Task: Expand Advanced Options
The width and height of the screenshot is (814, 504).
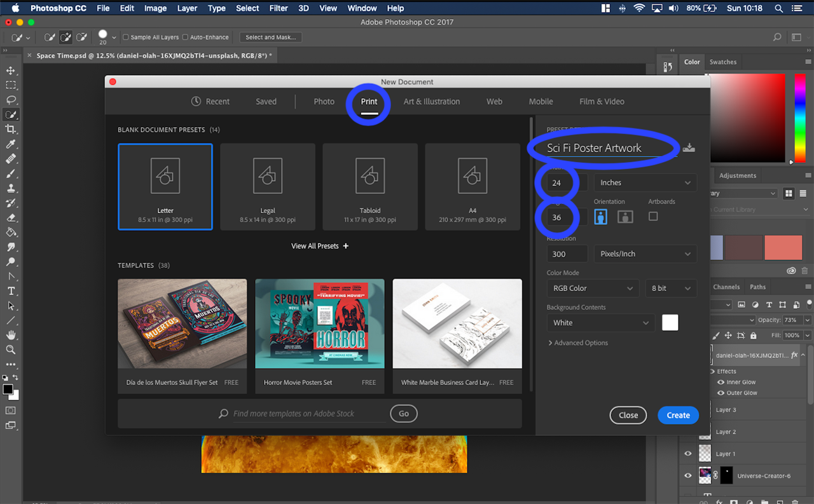Action: [578, 343]
